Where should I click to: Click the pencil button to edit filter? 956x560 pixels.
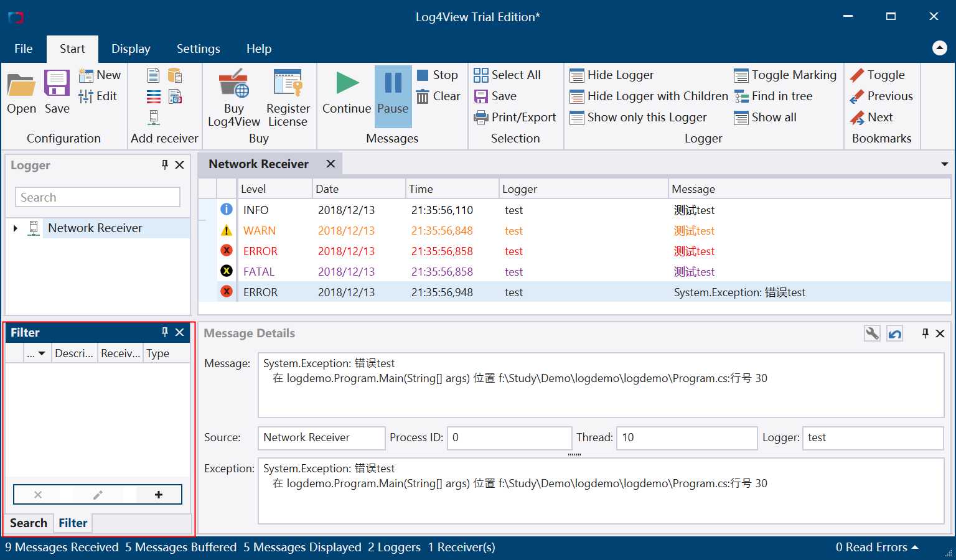pos(98,495)
